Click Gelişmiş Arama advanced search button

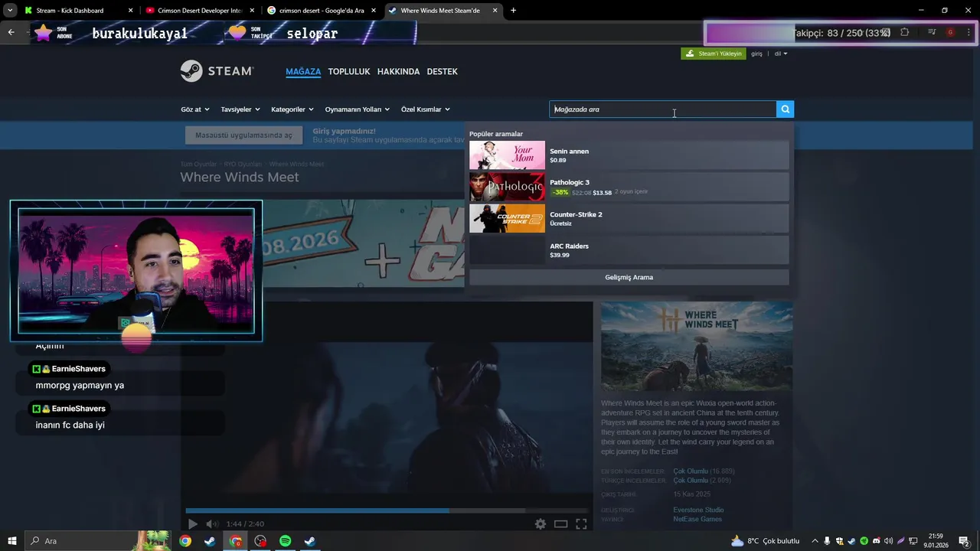629,277
